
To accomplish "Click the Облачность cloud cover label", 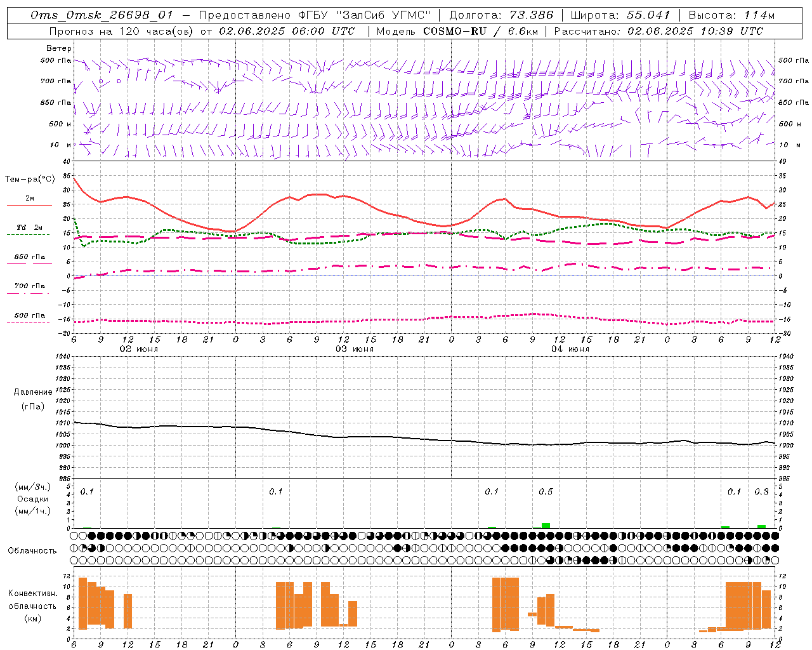I will click(32, 550).
